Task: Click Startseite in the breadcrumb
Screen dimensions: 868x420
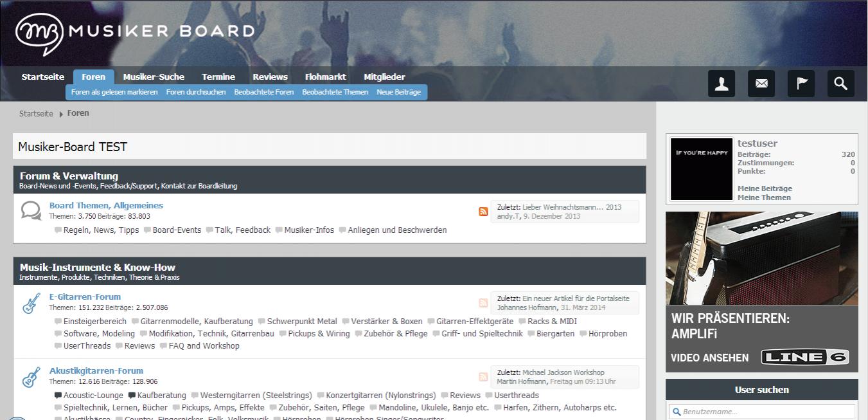Action: pyautogui.click(x=36, y=113)
